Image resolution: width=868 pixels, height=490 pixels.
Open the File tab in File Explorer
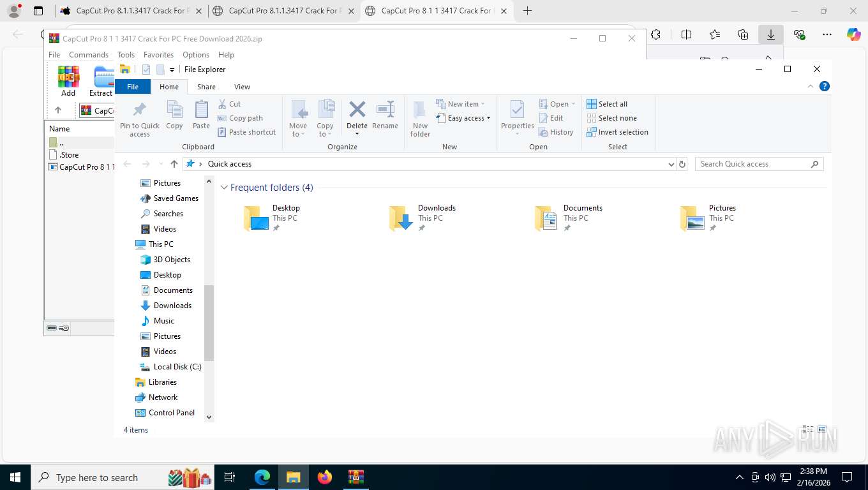click(x=133, y=87)
